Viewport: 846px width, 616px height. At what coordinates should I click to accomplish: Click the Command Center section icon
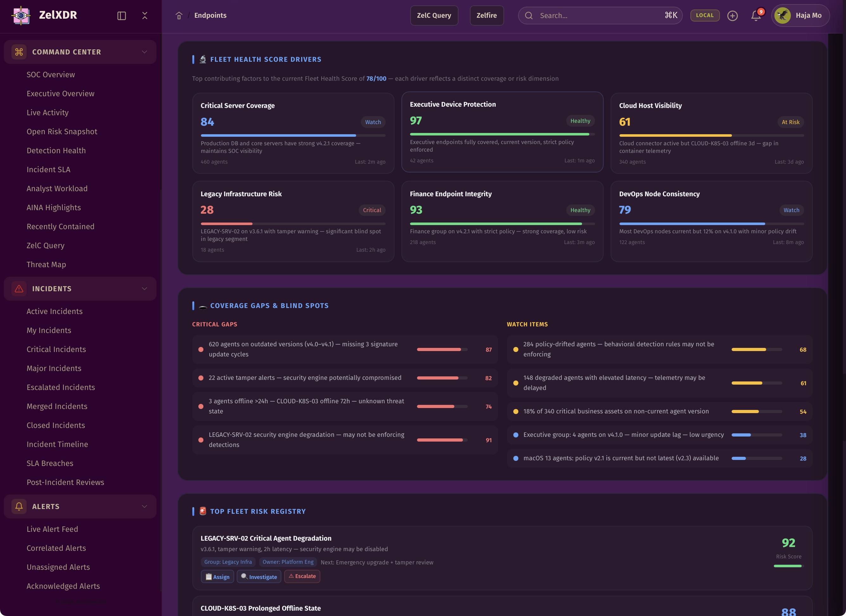(x=19, y=52)
